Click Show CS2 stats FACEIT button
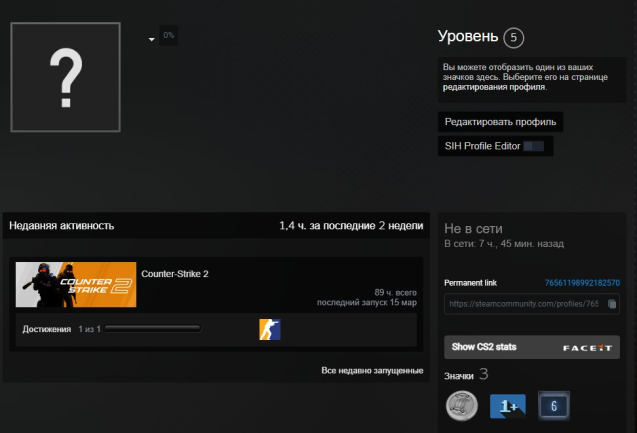The image size is (637, 433). [x=531, y=347]
